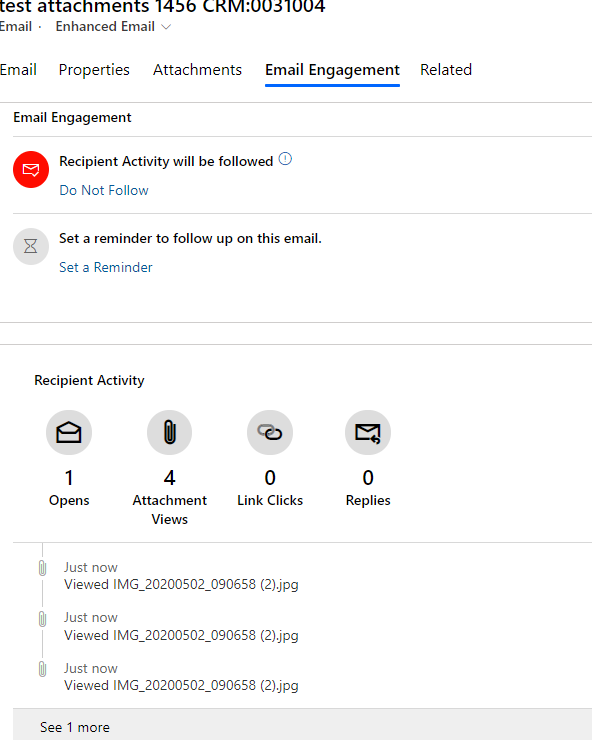Screen dimensions: 592x740
Task: Select the Link Clicks chain icon
Action: point(270,432)
